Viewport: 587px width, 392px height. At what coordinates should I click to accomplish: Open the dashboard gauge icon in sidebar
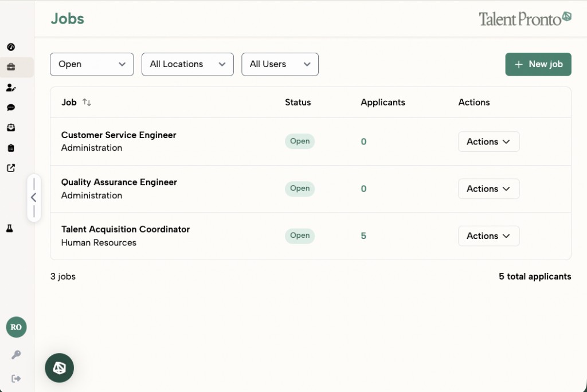point(11,47)
